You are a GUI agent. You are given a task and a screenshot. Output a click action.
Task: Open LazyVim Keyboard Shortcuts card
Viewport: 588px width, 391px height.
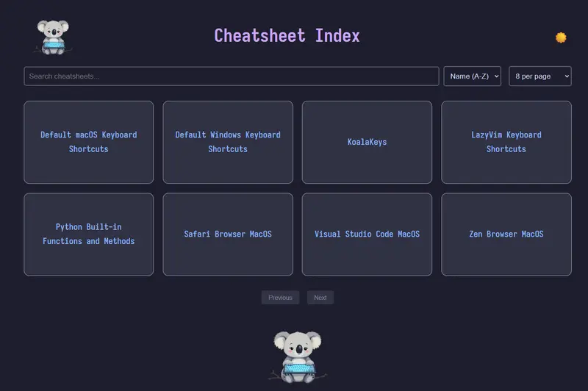[506, 142]
